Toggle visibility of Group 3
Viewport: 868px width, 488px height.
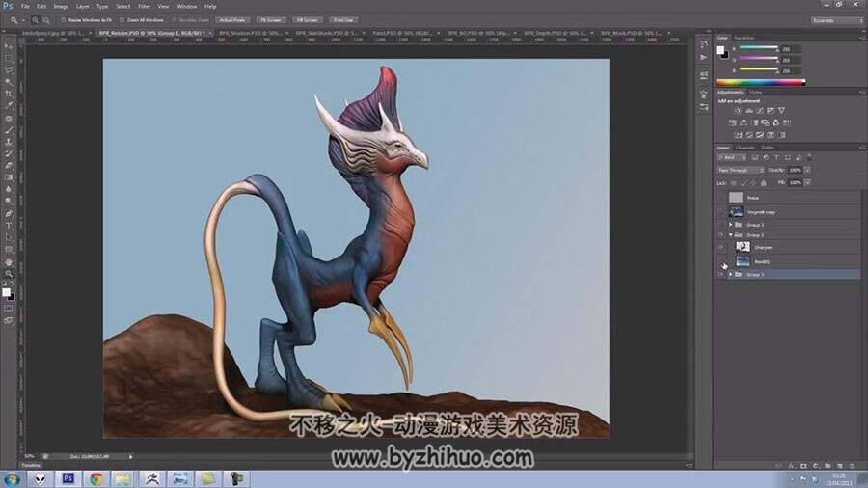coord(720,225)
